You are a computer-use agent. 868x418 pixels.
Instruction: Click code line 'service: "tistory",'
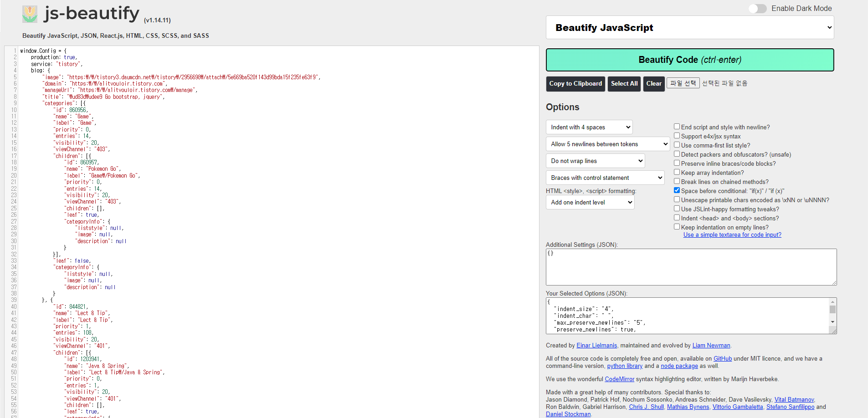[57, 64]
